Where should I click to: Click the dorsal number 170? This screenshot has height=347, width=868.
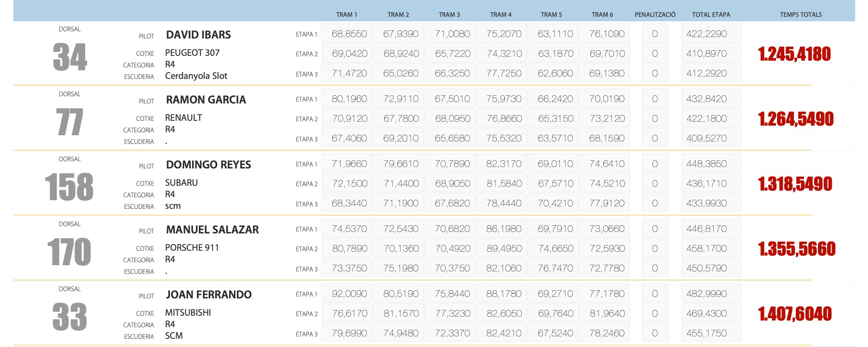[x=69, y=252]
